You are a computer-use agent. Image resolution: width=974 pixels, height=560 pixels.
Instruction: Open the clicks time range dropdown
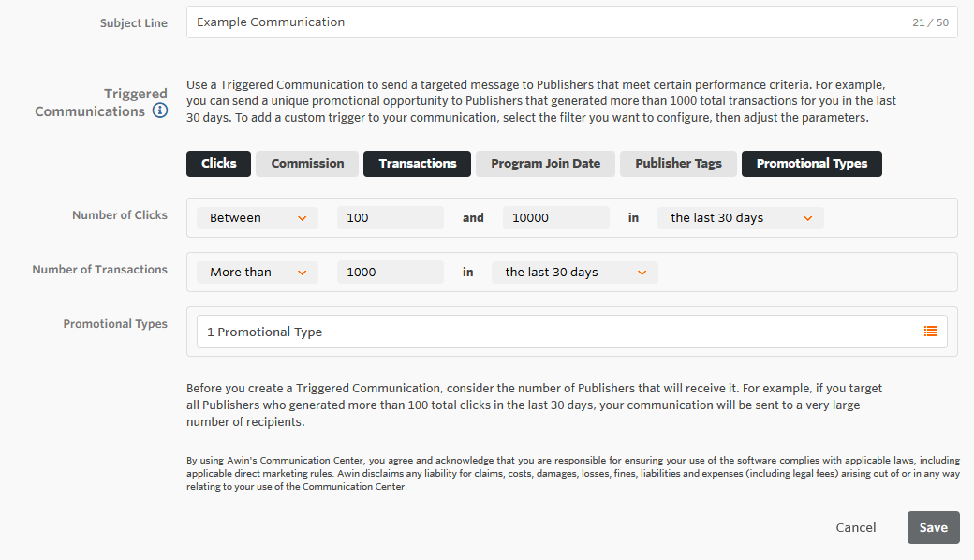(x=740, y=217)
